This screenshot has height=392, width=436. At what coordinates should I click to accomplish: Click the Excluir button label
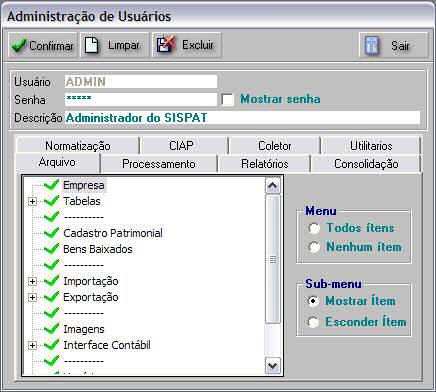pos(198,45)
